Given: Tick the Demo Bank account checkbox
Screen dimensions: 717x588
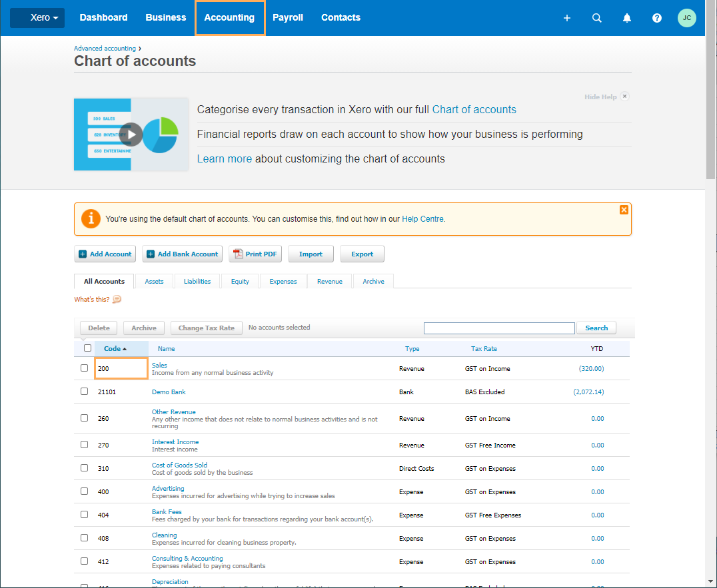Looking at the screenshot, I should point(84,391).
